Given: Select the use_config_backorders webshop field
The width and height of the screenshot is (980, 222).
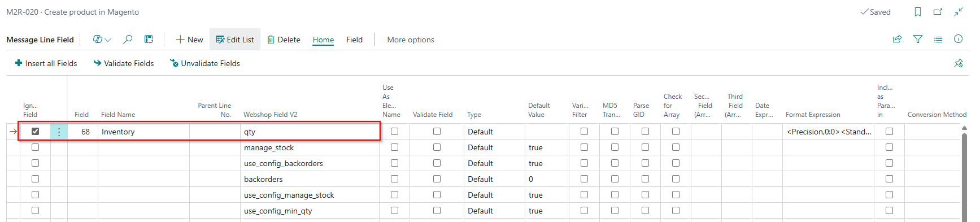Looking at the screenshot, I should click(x=310, y=163).
